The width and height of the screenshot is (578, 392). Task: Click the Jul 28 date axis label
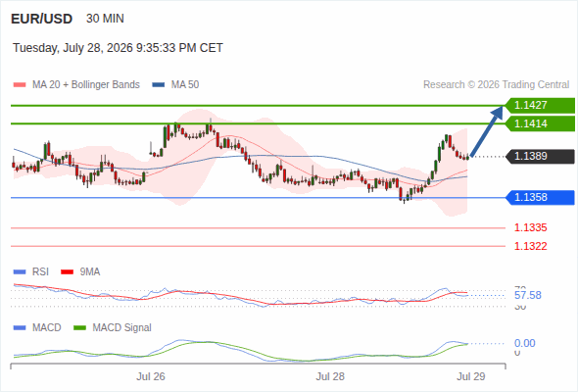tap(330, 377)
